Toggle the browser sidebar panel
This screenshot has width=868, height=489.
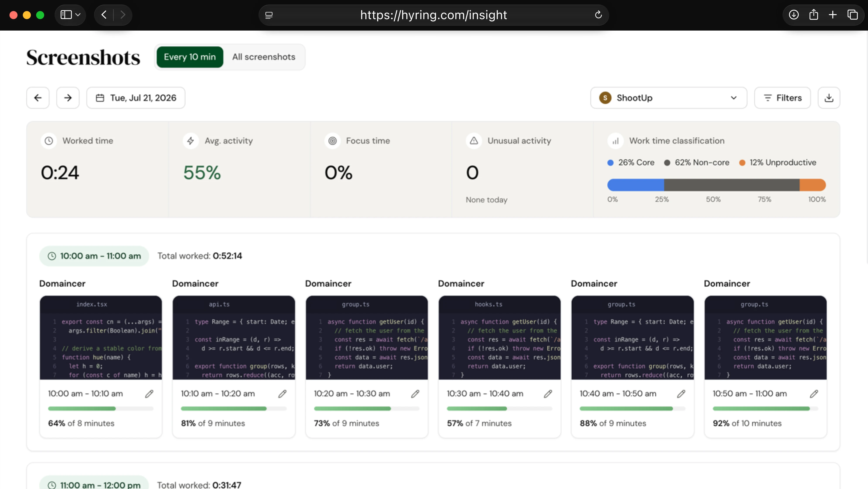pos(66,15)
